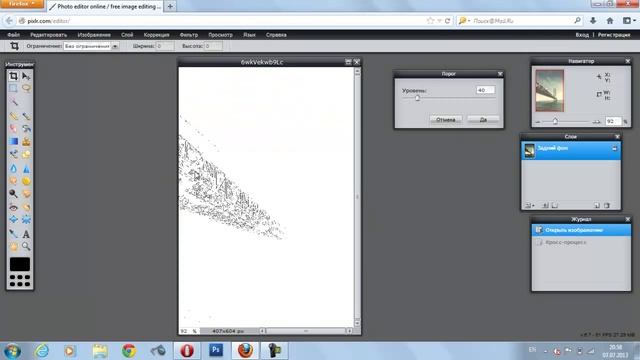The image size is (640, 360).
Task: Delete layer using trash icon
Action: [x=607, y=205]
